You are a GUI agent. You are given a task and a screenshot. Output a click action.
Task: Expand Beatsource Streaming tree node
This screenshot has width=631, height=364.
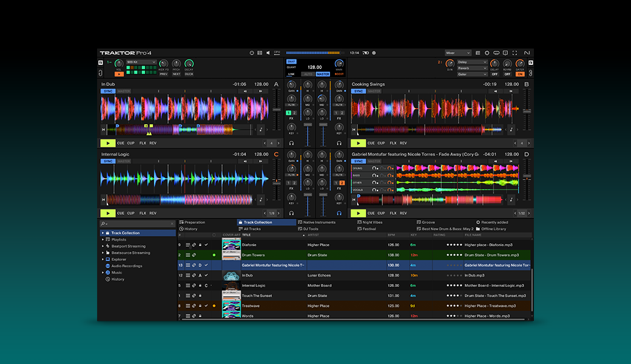pos(103,253)
